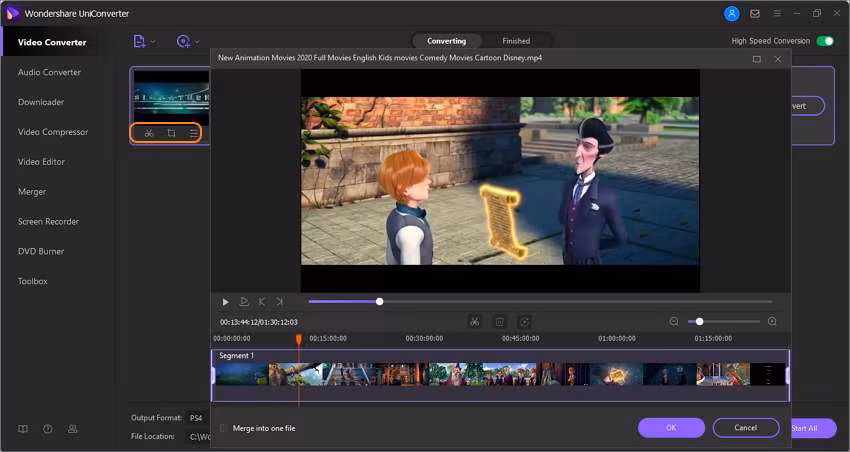This screenshot has width=850, height=452.
Task: Click the video thumbnail in file list
Action: [x=171, y=98]
